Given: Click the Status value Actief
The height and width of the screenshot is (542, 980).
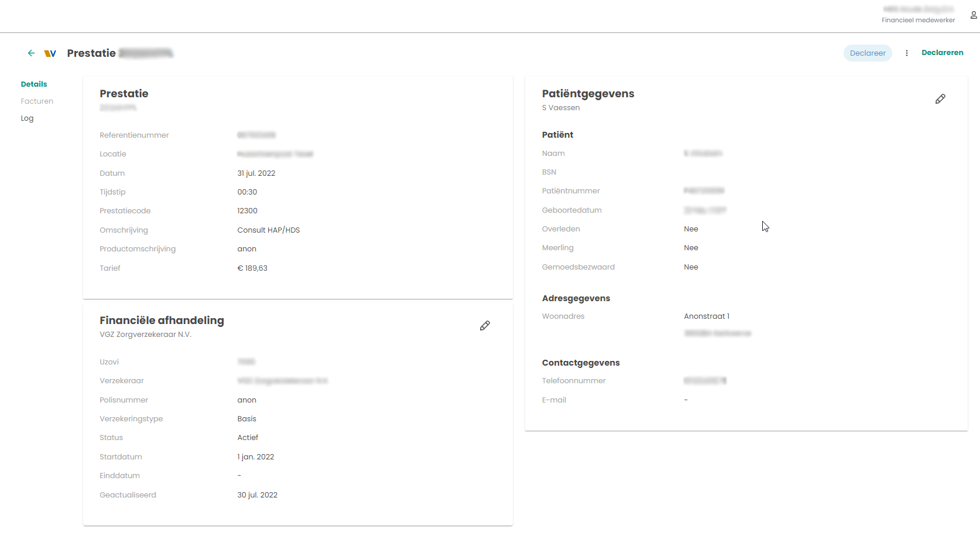Looking at the screenshot, I should (248, 438).
